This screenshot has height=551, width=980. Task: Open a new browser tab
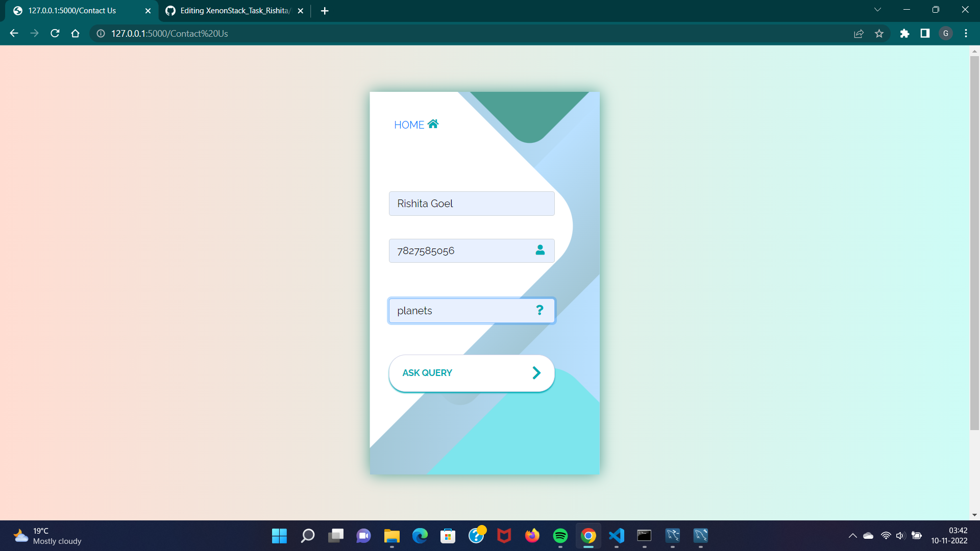[325, 11]
